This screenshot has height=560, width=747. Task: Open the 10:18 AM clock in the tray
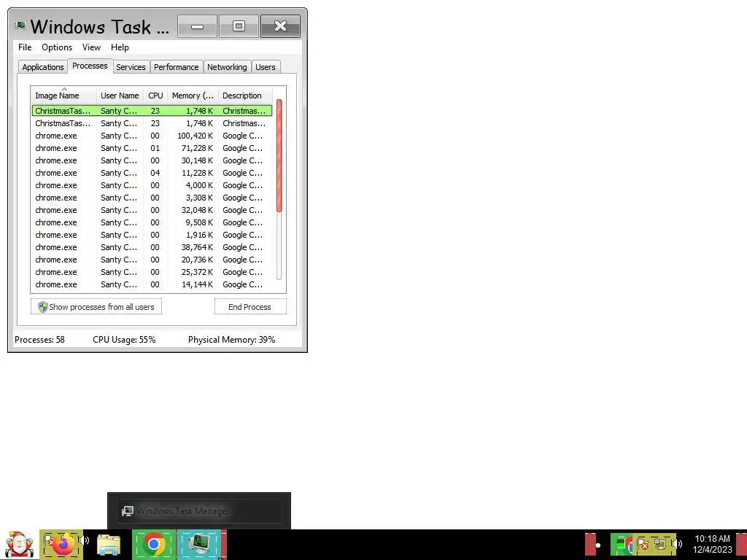[x=712, y=544]
